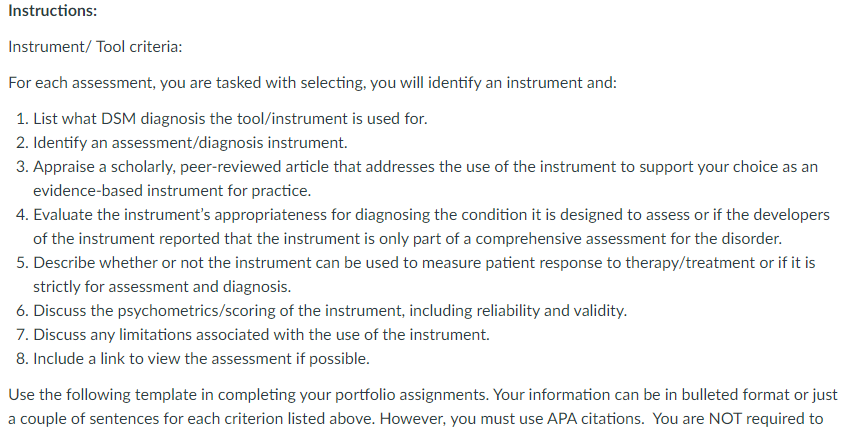Click the line "evidence-based instrument for practice."
Image resolution: width=853 pixels, height=430 pixels.
(172, 191)
